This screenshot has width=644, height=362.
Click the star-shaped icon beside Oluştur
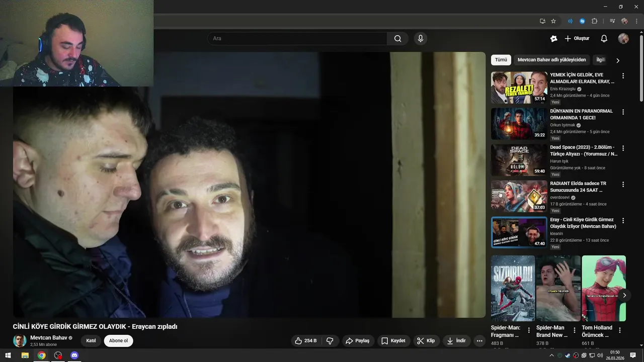pyautogui.click(x=553, y=39)
